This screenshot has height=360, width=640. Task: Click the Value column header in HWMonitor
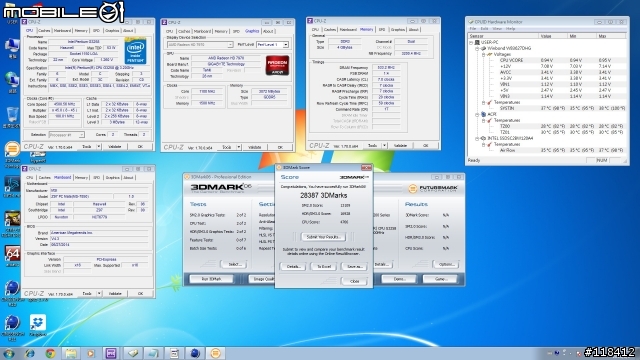tap(553, 36)
